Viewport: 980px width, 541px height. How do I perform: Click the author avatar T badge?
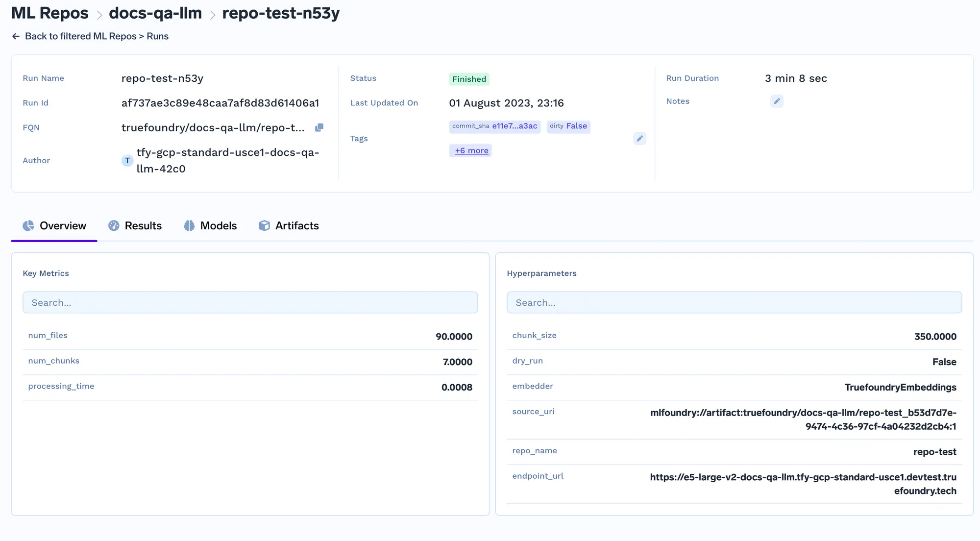click(x=127, y=161)
